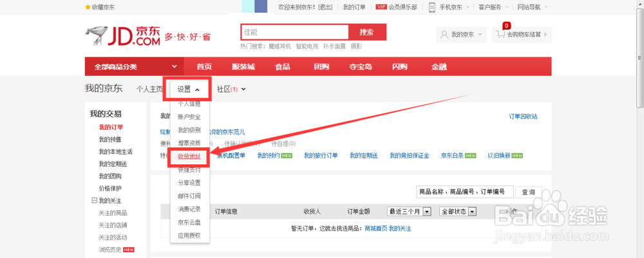The height and width of the screenshot is (258, 644).
Task: Select 我的本地生活 in the left sidebar
Action: coord(115,152)
